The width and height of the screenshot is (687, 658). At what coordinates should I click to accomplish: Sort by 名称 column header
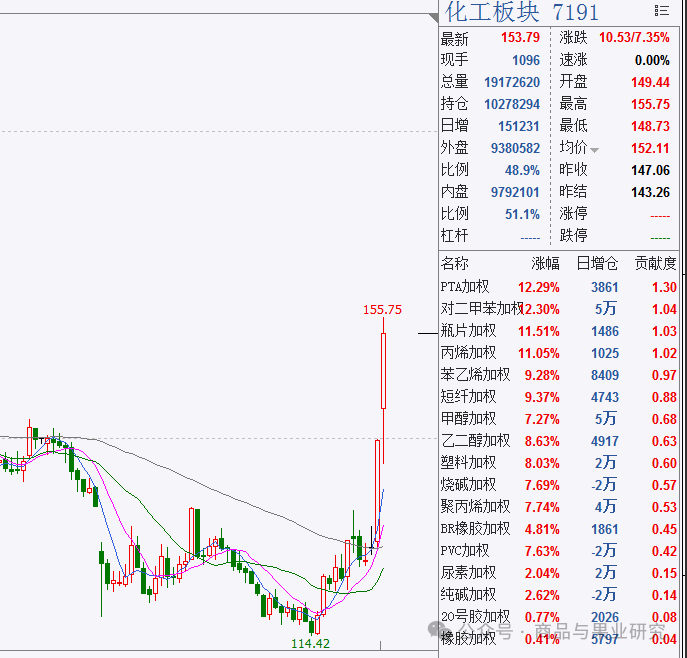454,263
